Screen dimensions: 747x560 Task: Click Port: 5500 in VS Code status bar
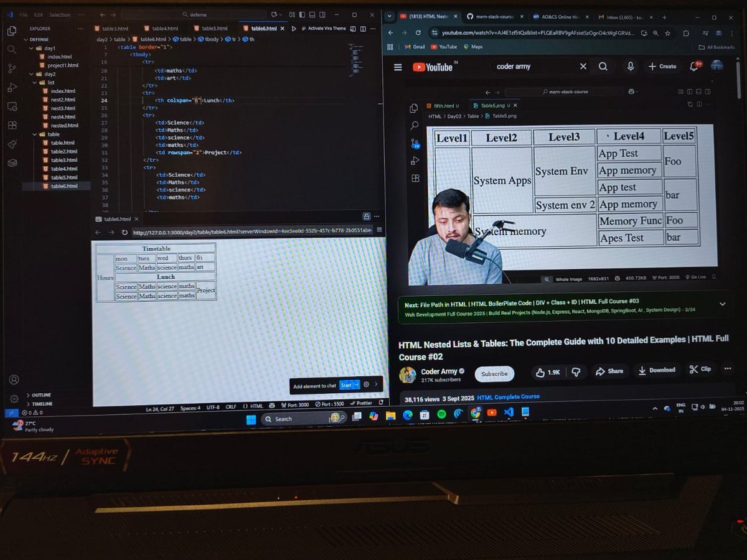(x=331, y=404)
